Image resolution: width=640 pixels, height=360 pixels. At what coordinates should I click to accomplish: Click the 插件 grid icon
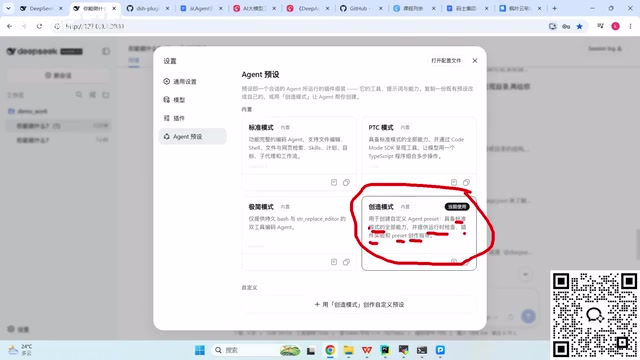(x=167, y=118)
